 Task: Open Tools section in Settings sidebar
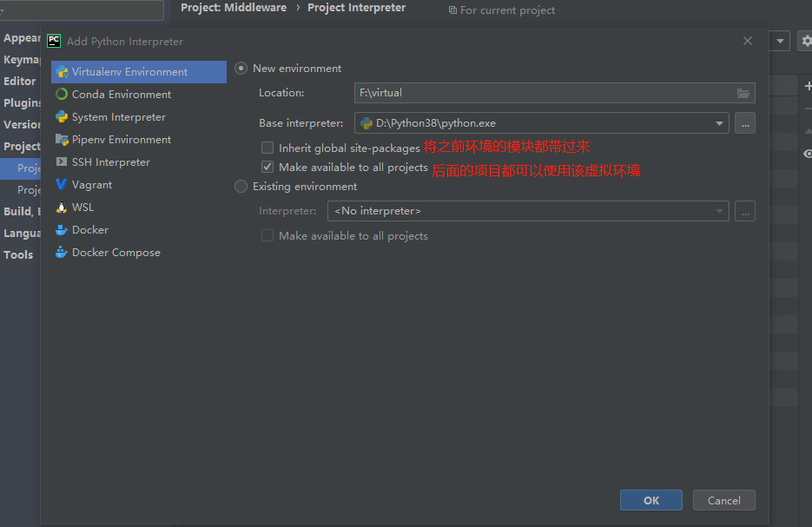tap(18, 254)
